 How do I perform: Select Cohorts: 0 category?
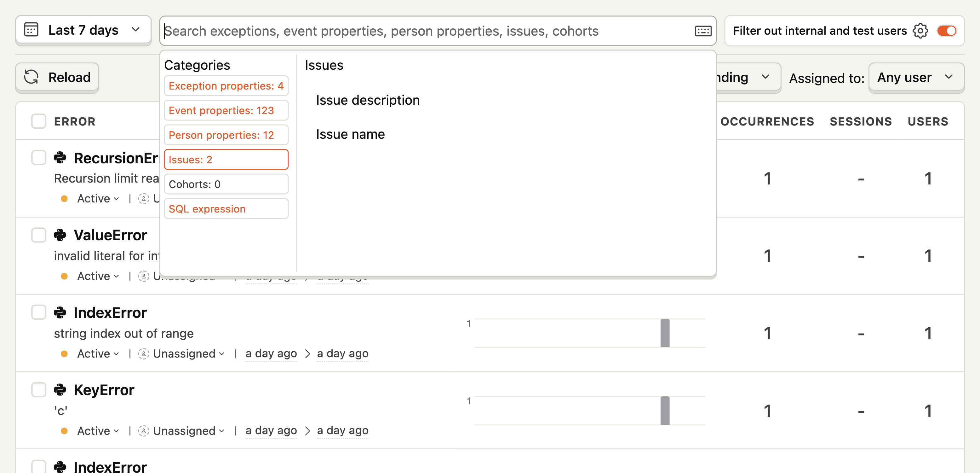[x=226, y=184]
